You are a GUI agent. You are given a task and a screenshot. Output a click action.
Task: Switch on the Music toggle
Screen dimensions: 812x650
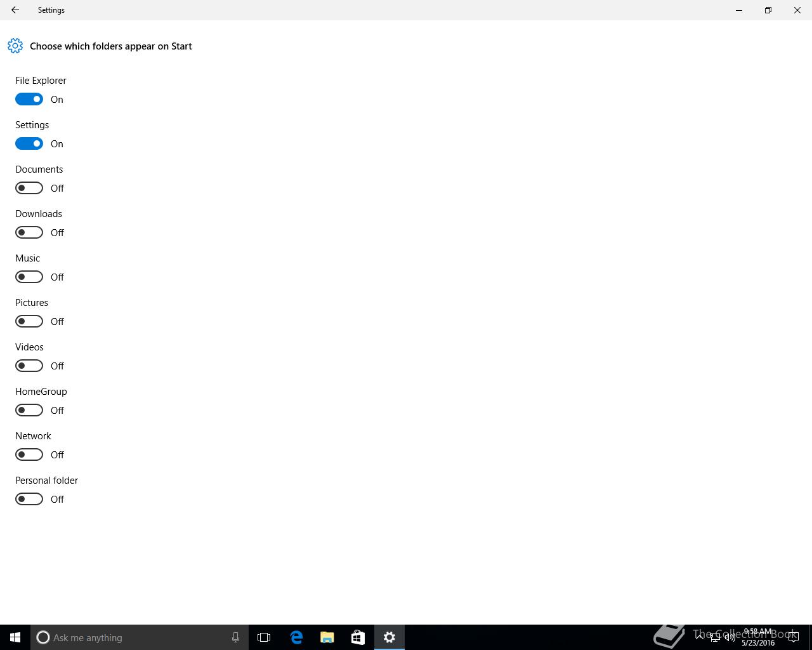tap(29, 277)
